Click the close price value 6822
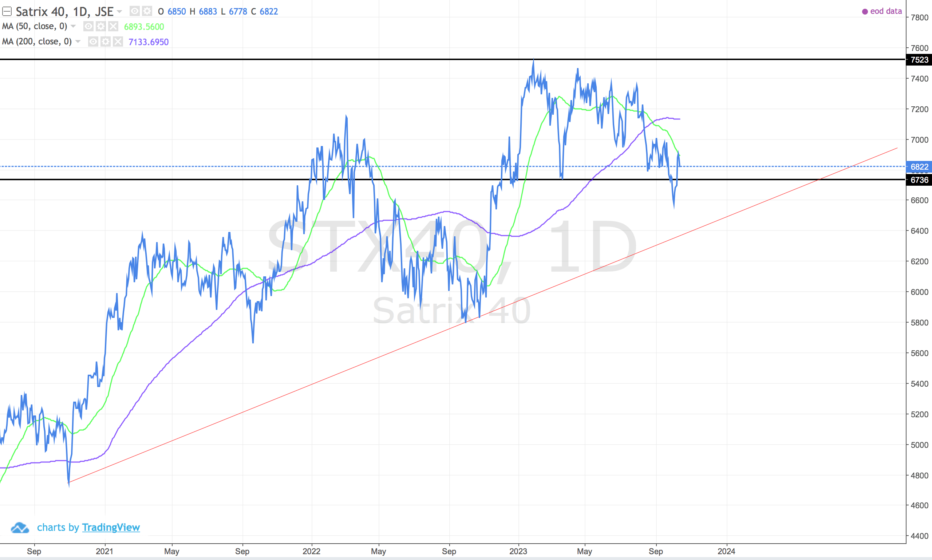This screenshot has height=560, width=932. point(269,12)
